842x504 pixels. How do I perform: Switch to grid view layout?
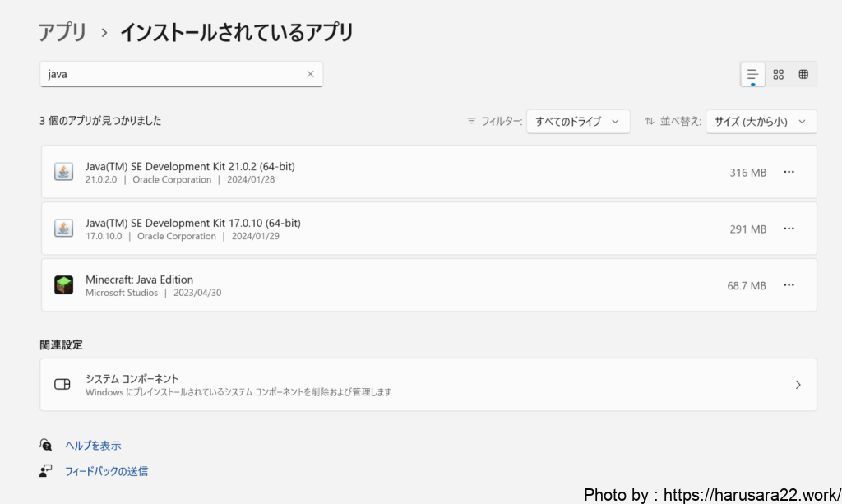click(x=778, y=74)
